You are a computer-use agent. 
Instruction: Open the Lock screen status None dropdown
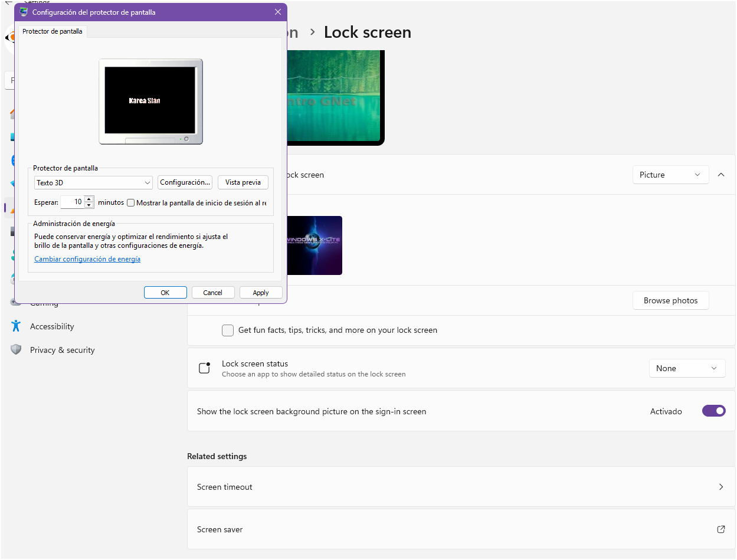point(687,368)
